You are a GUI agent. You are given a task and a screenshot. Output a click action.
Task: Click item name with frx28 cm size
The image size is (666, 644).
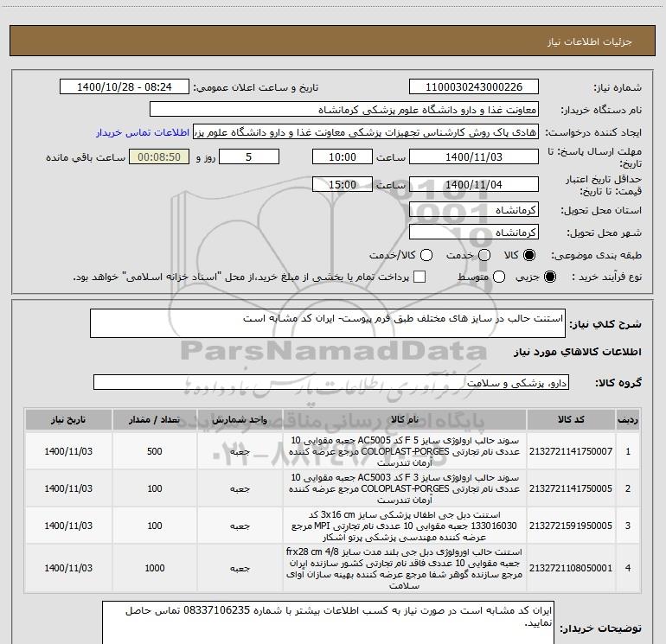405,568
